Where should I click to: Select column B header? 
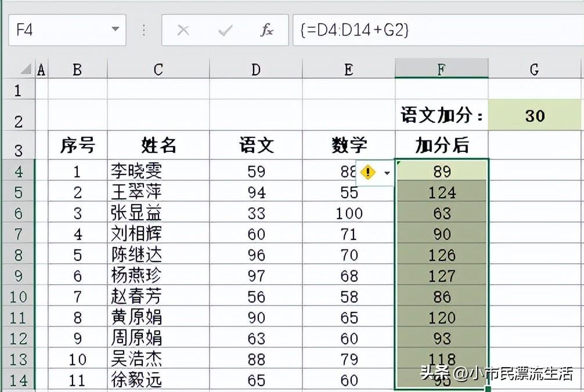77,69
